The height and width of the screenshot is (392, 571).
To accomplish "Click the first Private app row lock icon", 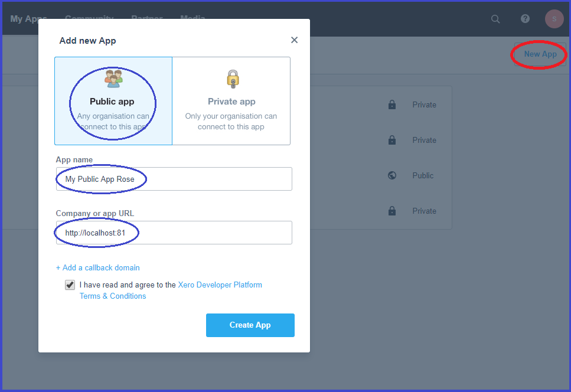I will coord(392,105).
